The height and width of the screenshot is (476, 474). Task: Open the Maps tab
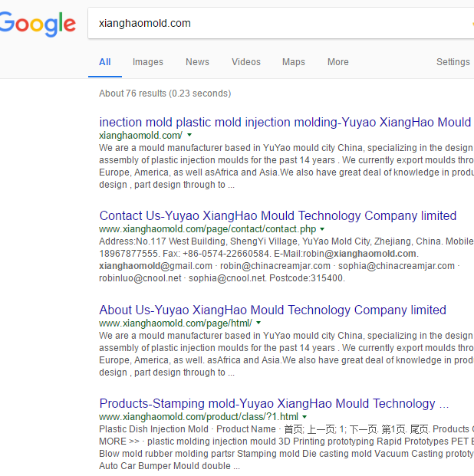[x=294, y=62]
